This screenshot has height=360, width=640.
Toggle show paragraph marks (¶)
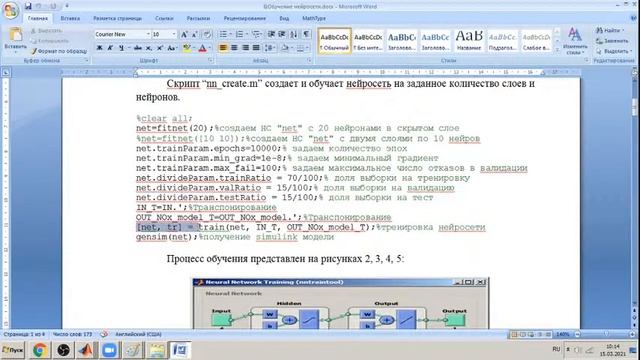click(306, 34)
